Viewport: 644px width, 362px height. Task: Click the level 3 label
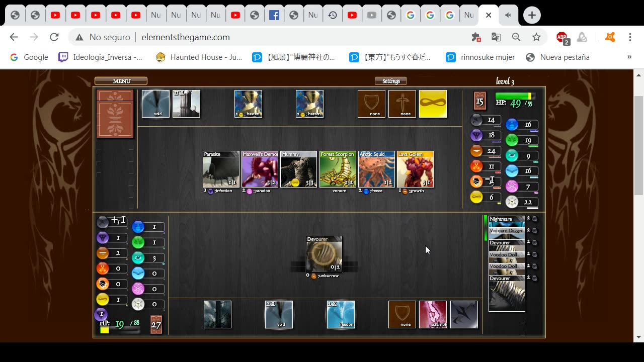pyautogui.click(x=505, y=81)
